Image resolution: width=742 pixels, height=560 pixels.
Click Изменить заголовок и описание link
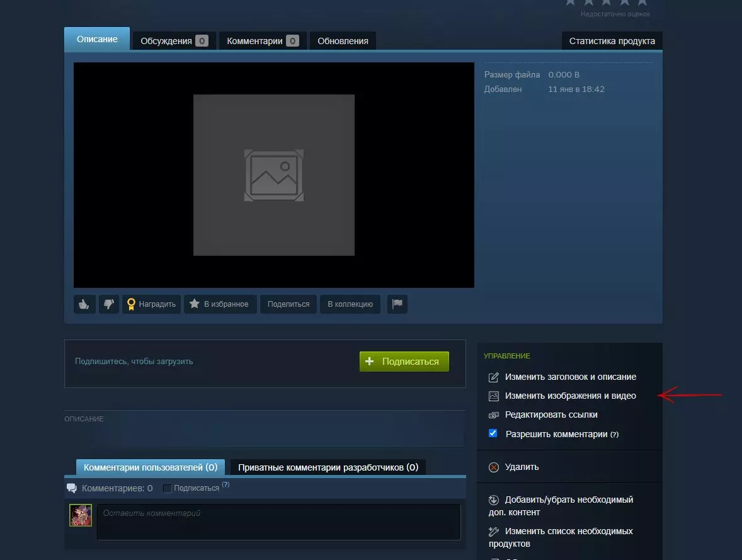(x=570, y=377)
